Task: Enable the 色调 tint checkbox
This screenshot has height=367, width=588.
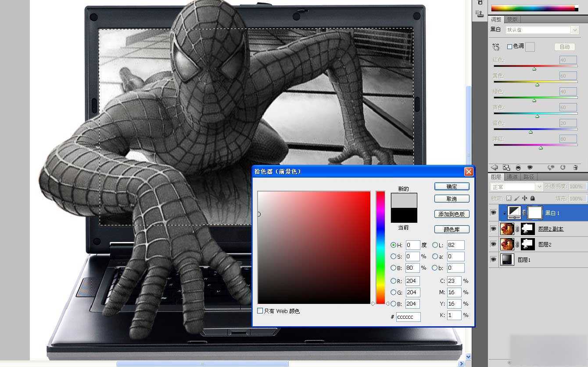Action: [x=510, y=46]
